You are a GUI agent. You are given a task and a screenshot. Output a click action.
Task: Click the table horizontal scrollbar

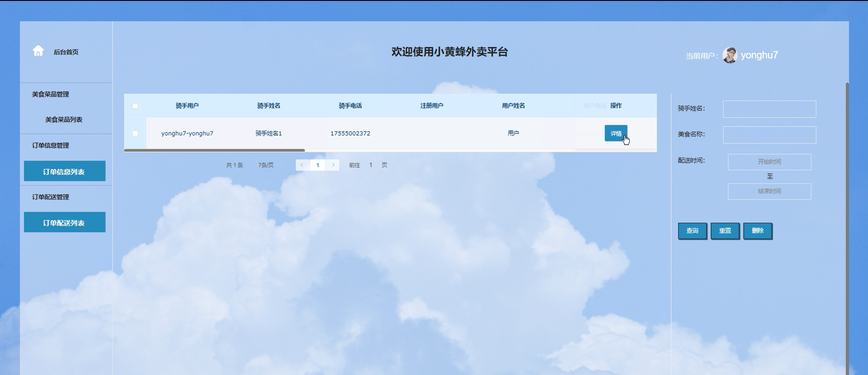[214, 150]
